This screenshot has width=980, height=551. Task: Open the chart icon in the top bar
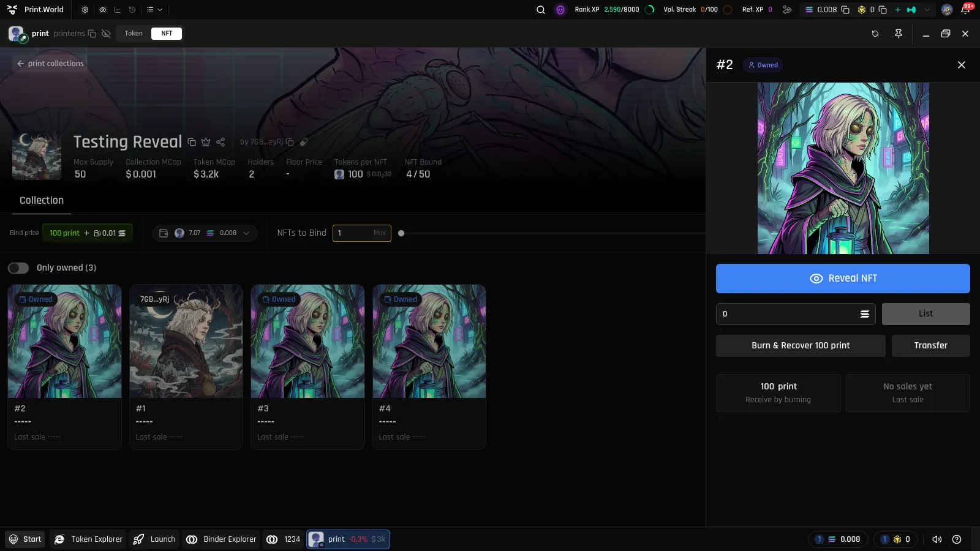coord(118,10)
